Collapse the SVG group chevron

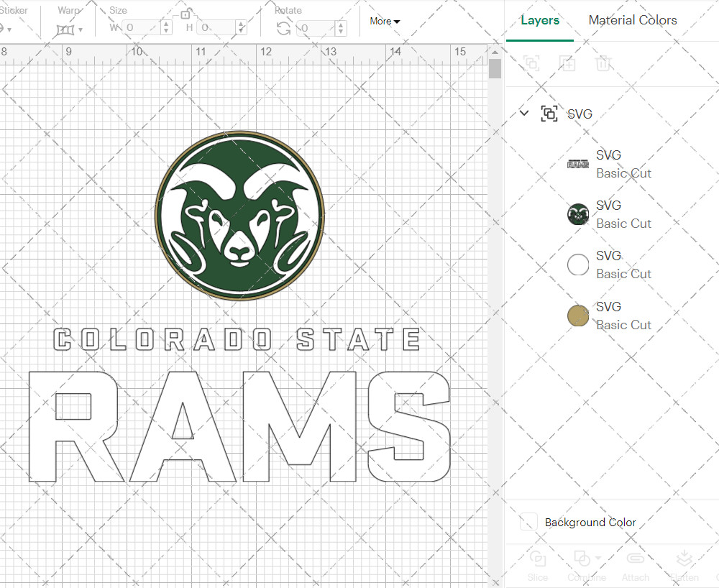click(524, 113)
